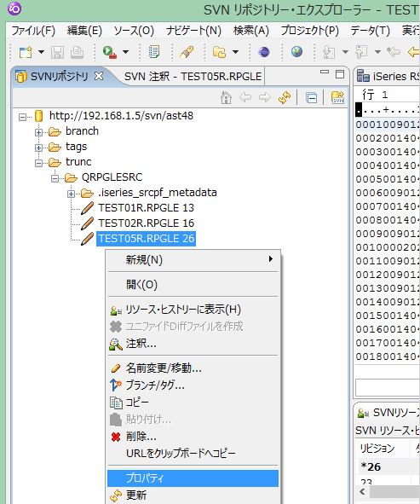Open the Run tools dropdown arrow
The width and height of the screenshot is (420, 504).
[125, 52]
